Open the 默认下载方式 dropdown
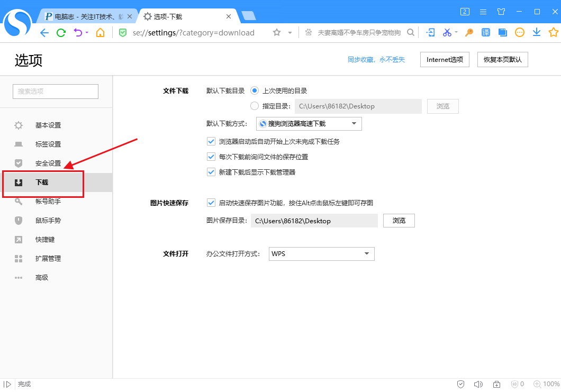This screenshot has width=561, height=392. click(x=308, y=123)
